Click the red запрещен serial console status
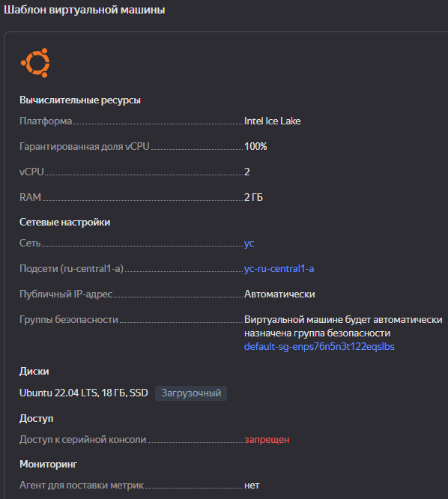This screenshot has width=448, height=499. 267,440
